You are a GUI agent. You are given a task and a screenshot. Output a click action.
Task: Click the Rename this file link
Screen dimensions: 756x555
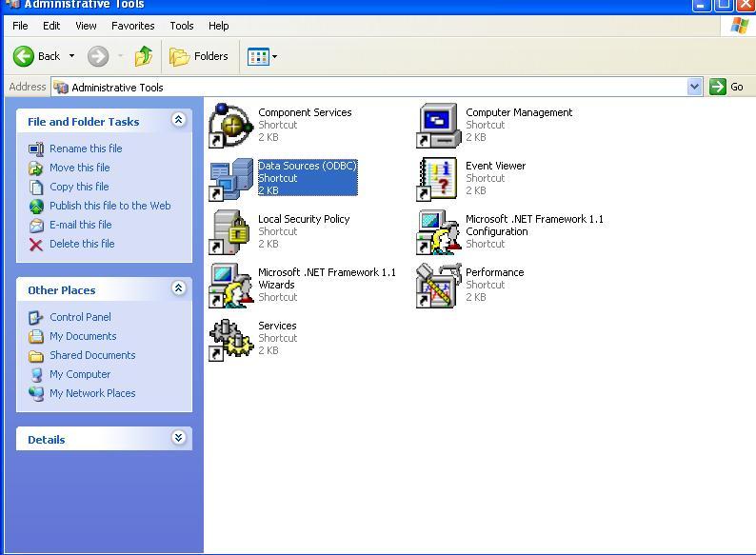86,149
